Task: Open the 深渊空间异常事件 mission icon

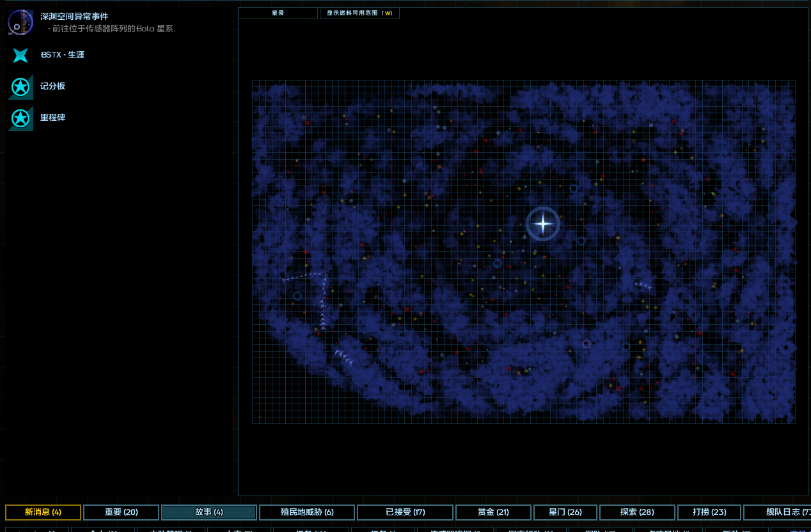Action: [x=20, y=23]
